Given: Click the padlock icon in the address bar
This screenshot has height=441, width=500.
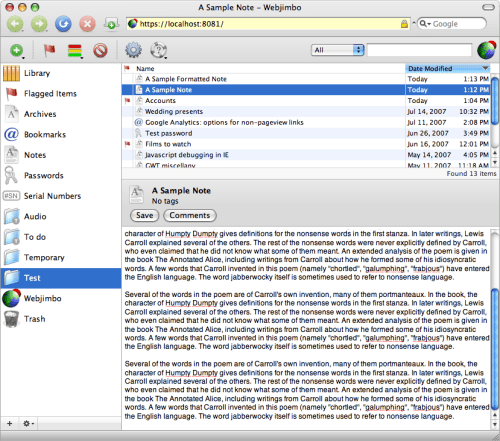Looking at the screenshot, I should click(x=404, y=24).
